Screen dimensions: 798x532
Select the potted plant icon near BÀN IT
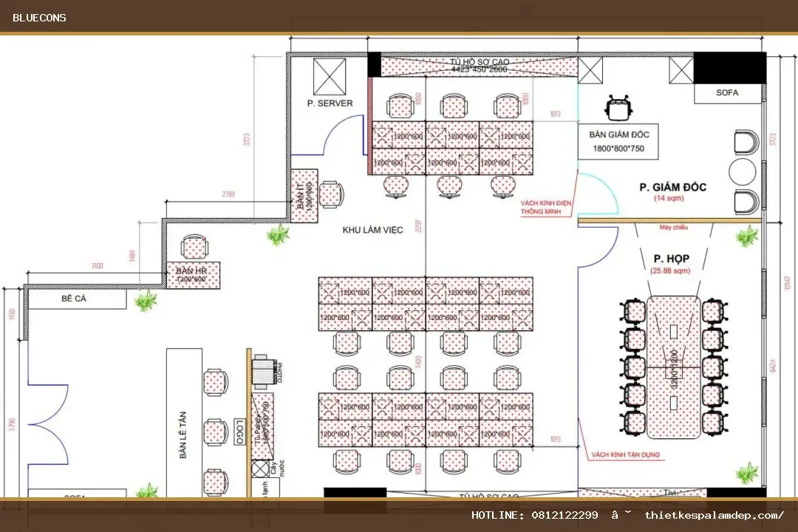[x=278, y=234]
